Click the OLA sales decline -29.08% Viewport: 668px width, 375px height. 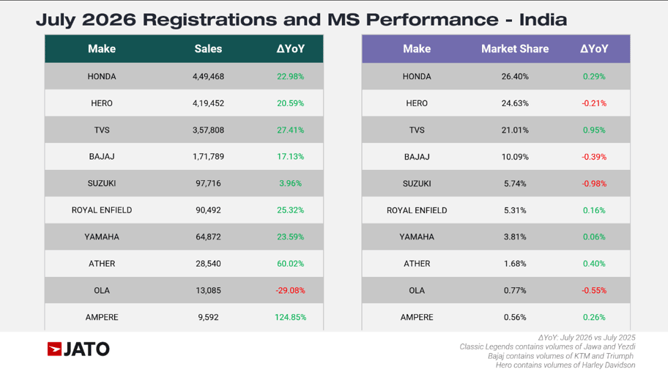[290, 290]
